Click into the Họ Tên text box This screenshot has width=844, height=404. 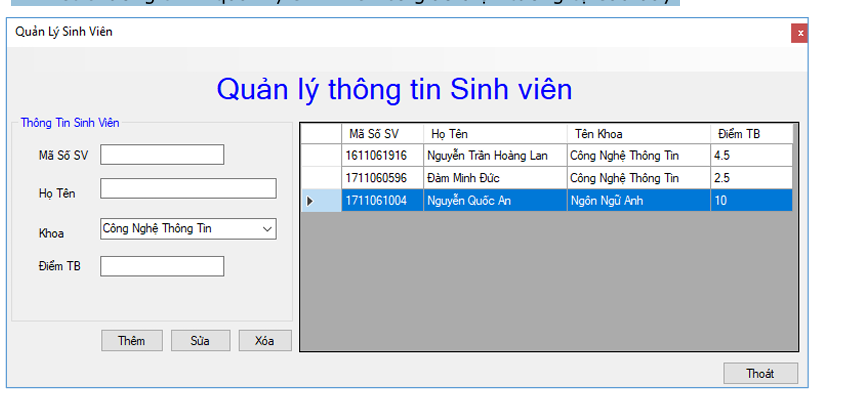click(187, 189)
